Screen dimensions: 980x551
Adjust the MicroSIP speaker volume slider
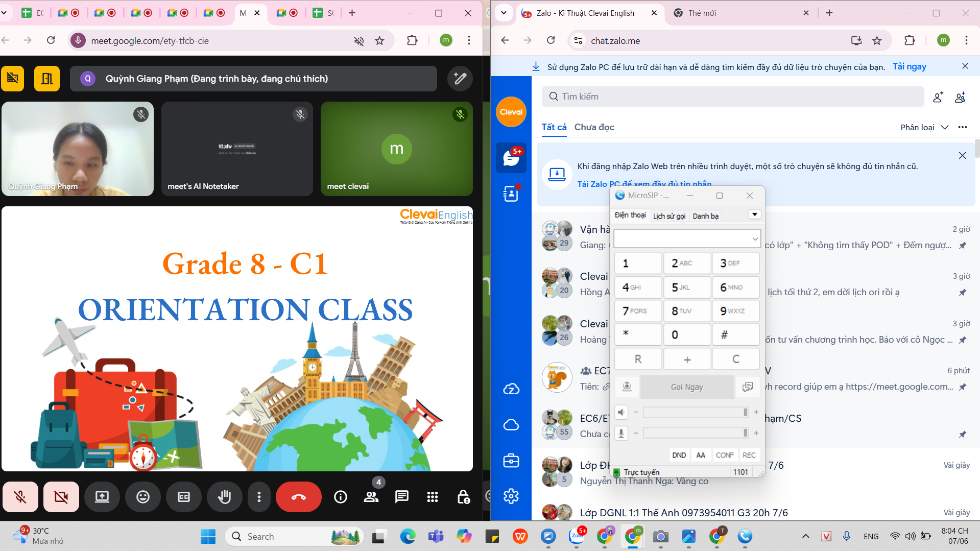pyautogui.click(x=696, y=412)
